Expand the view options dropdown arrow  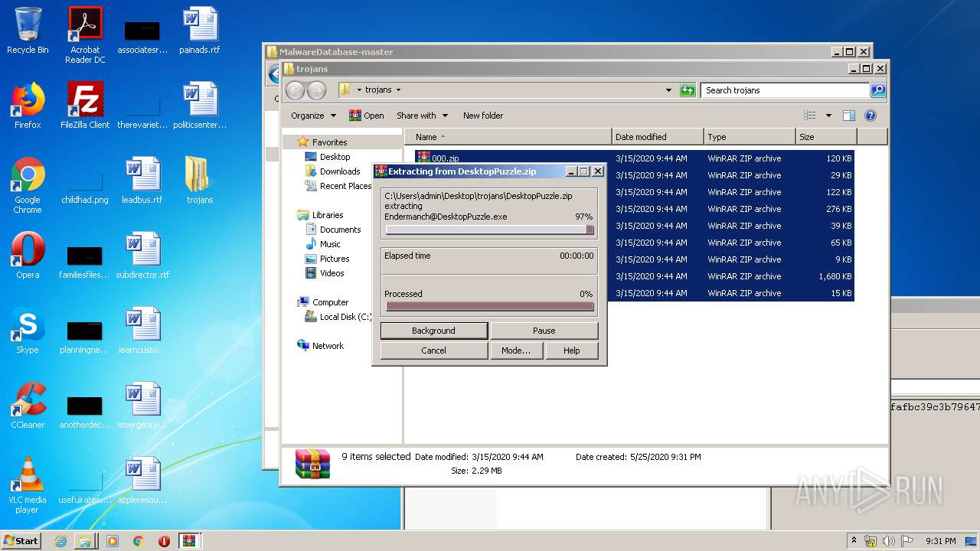click(x=828, y=116)
